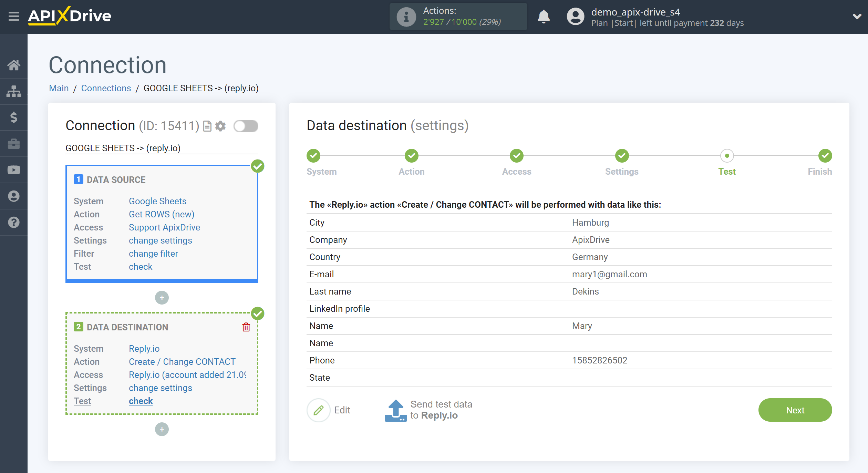868x473 pixels.
Task: Click the Test label in destination
Action: (x=82, y=401)
